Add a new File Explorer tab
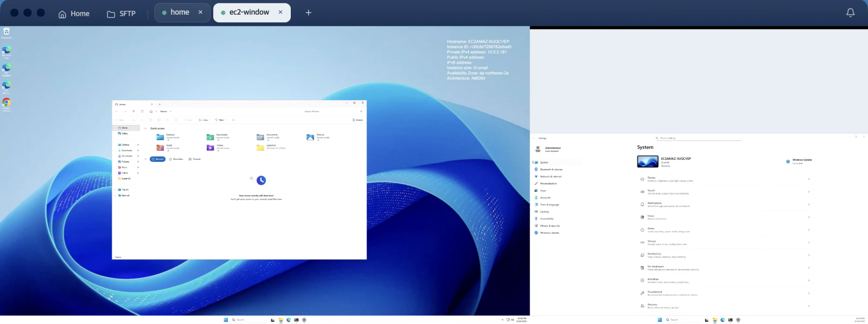This screenshot has height=324, width=868. 159,104
